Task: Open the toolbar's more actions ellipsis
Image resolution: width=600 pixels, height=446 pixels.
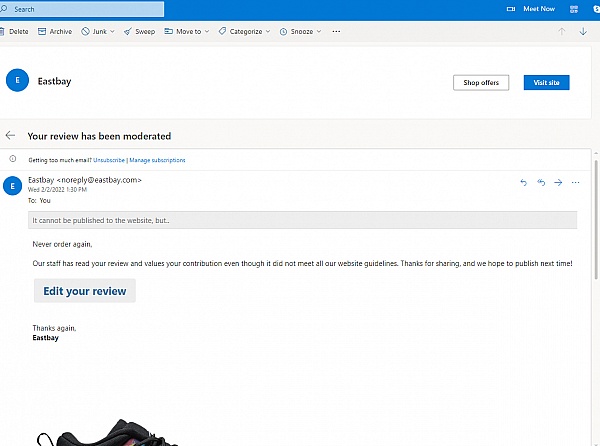Action: 336,31
